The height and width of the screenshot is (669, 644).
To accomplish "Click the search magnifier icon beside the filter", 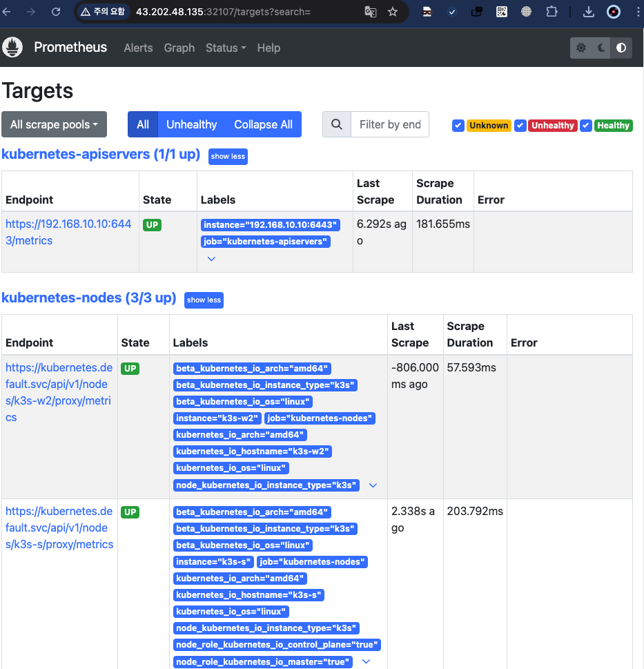I will [337, 124].
